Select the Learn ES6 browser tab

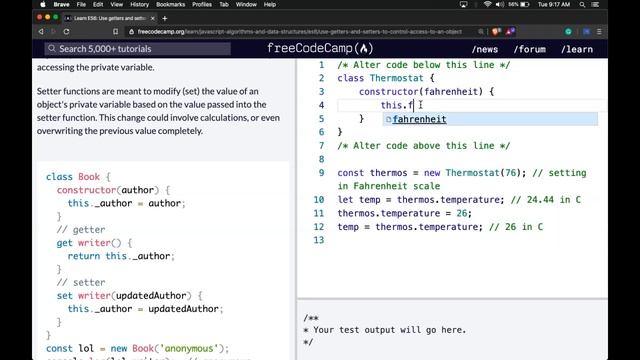(x=109, y=18)
